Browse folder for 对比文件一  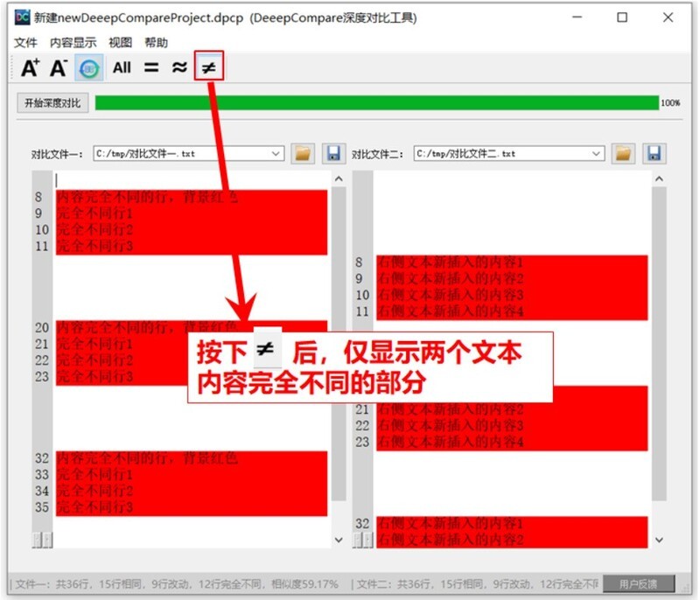pyautogui.click(x=303, y=154)
